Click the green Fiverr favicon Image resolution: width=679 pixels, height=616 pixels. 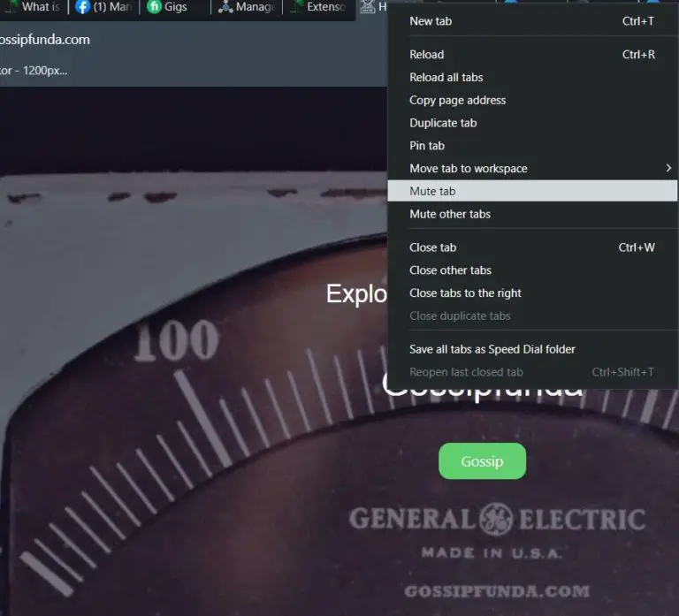tap(154, 6)
